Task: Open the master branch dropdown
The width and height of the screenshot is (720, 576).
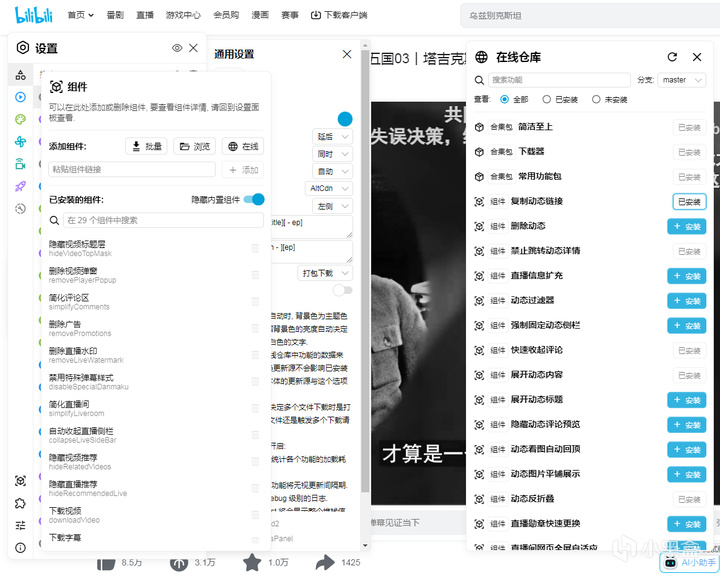Action: coord(681,80)
